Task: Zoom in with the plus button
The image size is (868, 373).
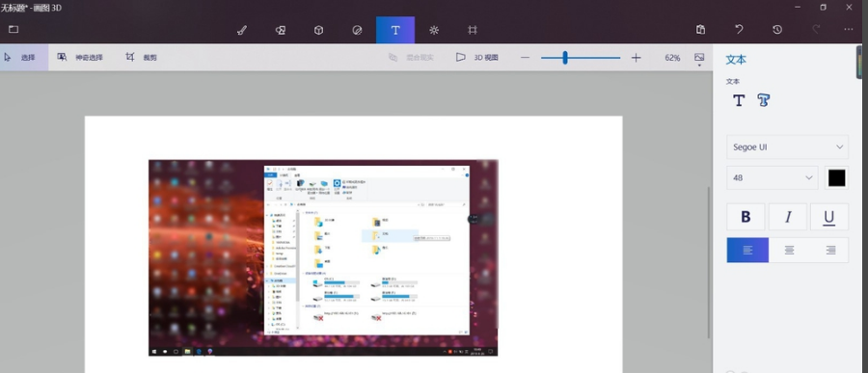Action: (637, 58)
